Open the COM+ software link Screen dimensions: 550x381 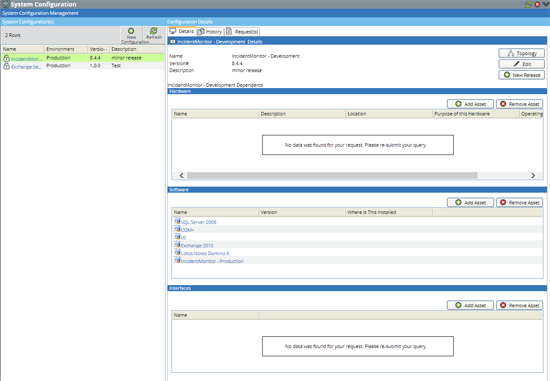188,230
